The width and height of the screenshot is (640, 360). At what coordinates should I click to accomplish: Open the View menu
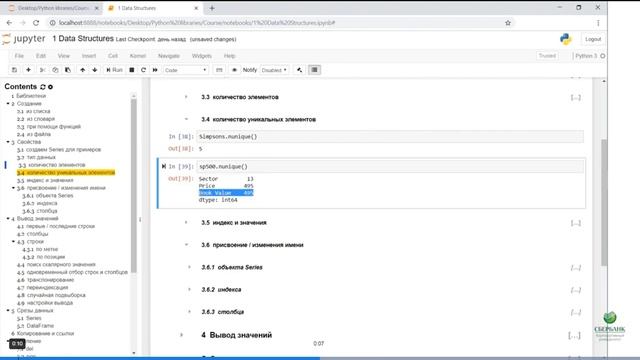pyautogui.click(x=64, y=56)
